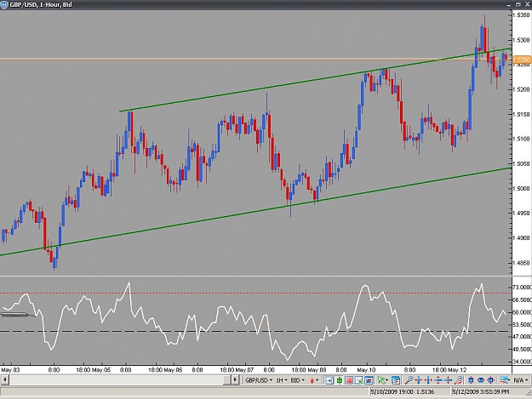
Task: Click the status bar text '5/10/2009 19:00 1.5136'
Action: [403, 392]
